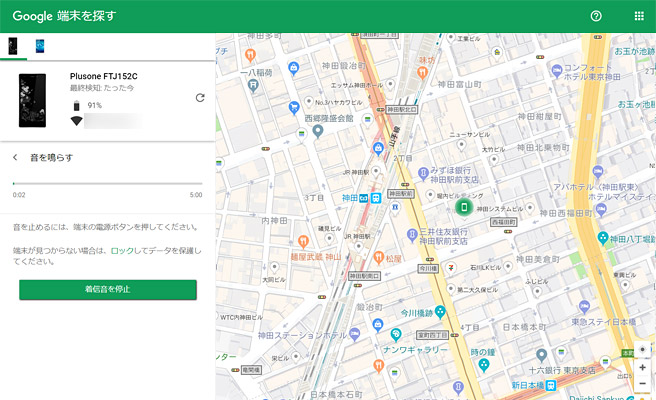Click the 時の鐘 landmark pin

[484, 365]
